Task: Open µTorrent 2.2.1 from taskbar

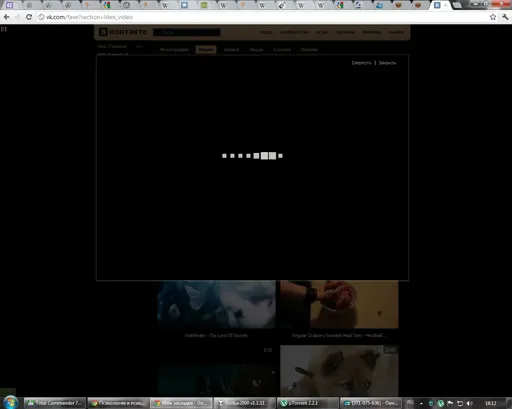Action: tap(308, 403)
